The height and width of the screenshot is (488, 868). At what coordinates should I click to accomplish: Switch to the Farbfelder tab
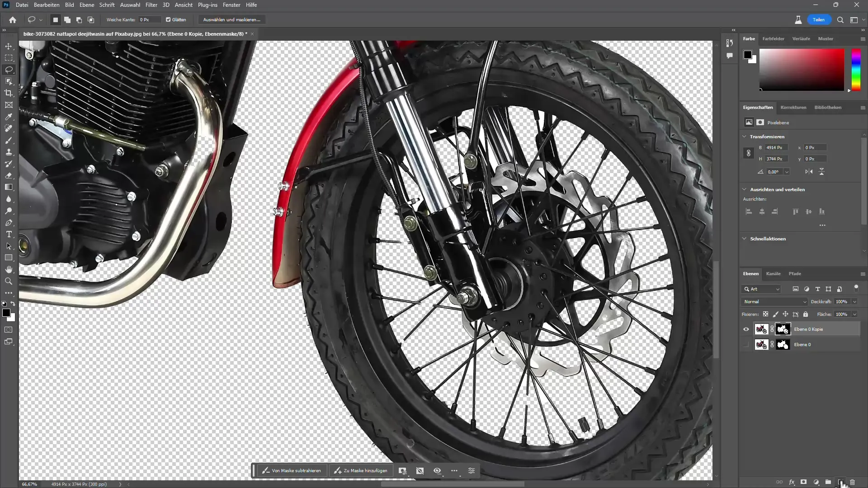pos(773,39)
